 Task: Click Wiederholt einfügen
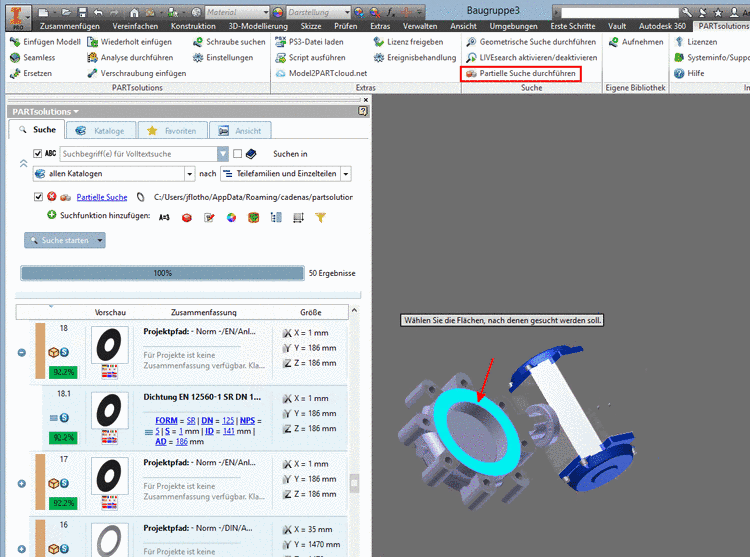[x=130, y=42]
